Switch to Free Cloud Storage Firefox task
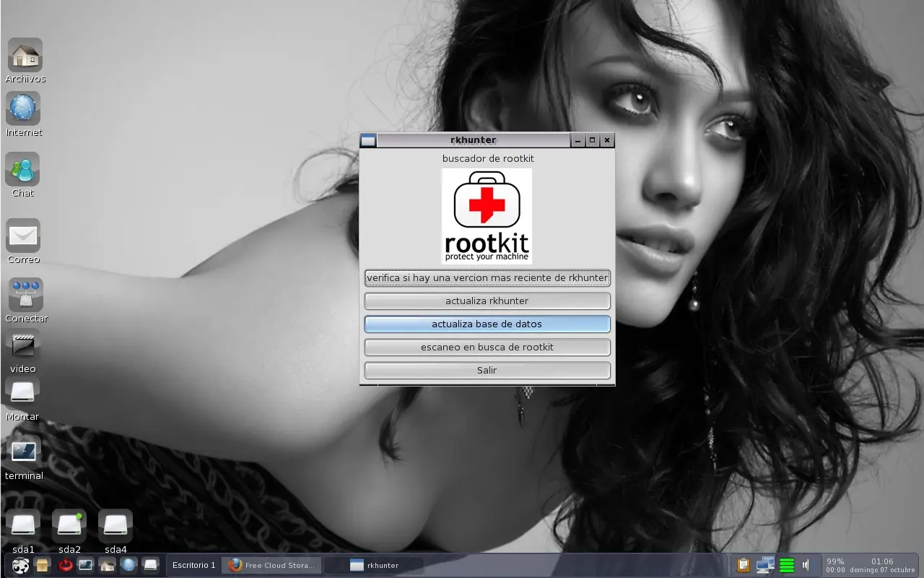This screenshot has width=924, height=578. coord(271,566)
